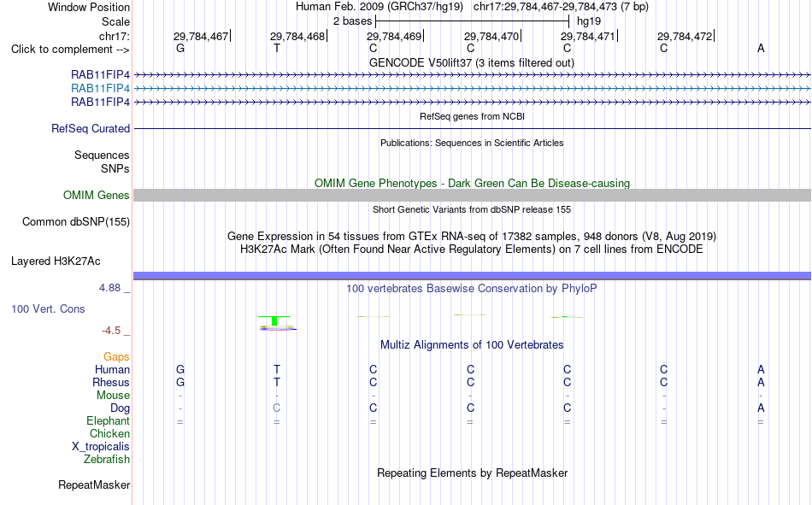This screenshot has height=505, width=812.
Task: Click the -4.5 PhyloP scale value
Action: pyautogui.click(x=111, y=331)
